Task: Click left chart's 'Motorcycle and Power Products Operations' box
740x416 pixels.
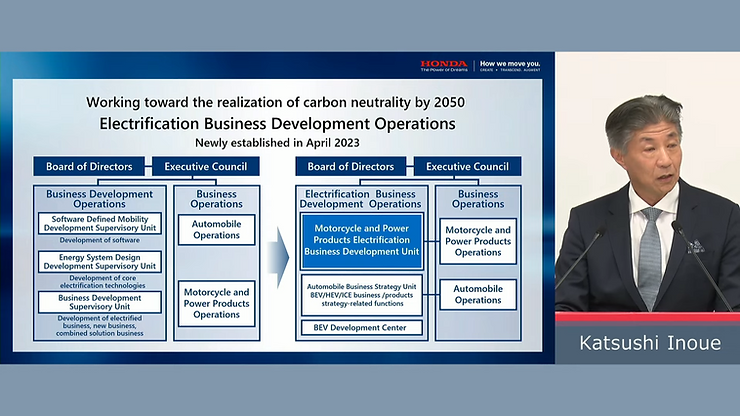Action: (217, 304)
